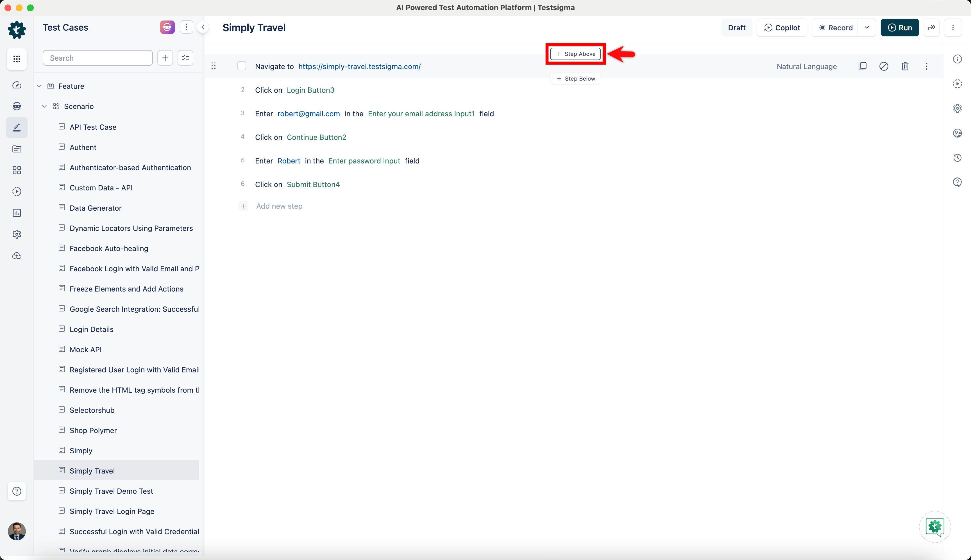Tick the checkbox on the Navigate step

(x=242, y=66)
